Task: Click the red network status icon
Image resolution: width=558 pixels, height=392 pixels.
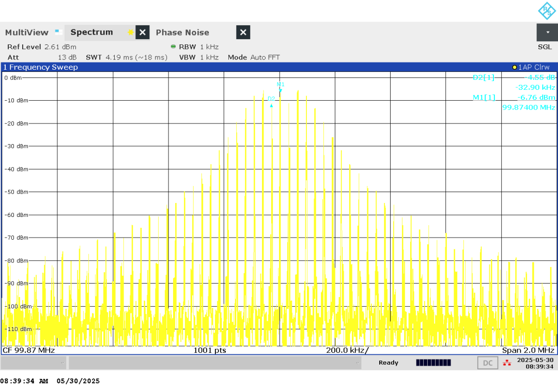Action: (507, 363)
